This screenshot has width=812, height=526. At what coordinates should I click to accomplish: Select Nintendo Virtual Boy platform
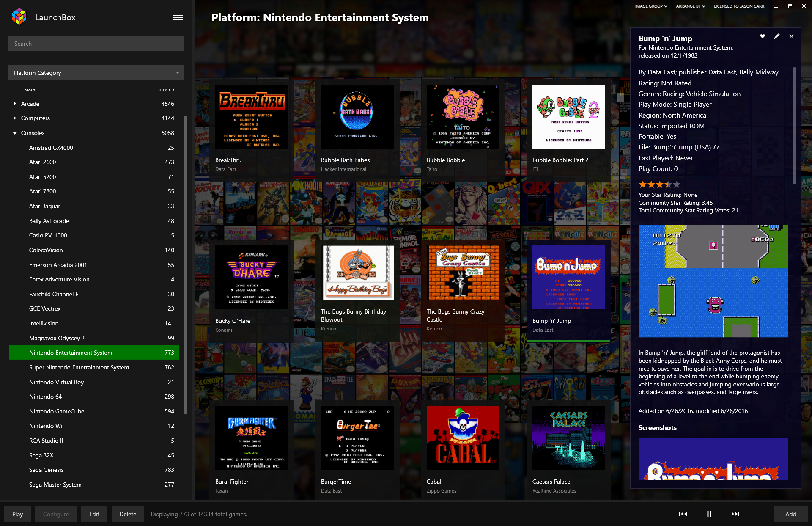coord(94,382)
